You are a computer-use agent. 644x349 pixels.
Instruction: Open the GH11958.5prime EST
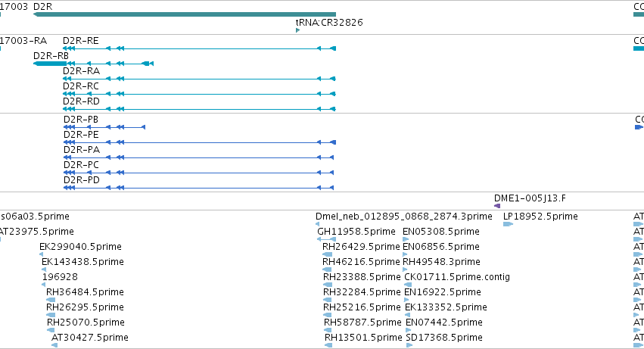pyautogui.click(x=326, y=239)
